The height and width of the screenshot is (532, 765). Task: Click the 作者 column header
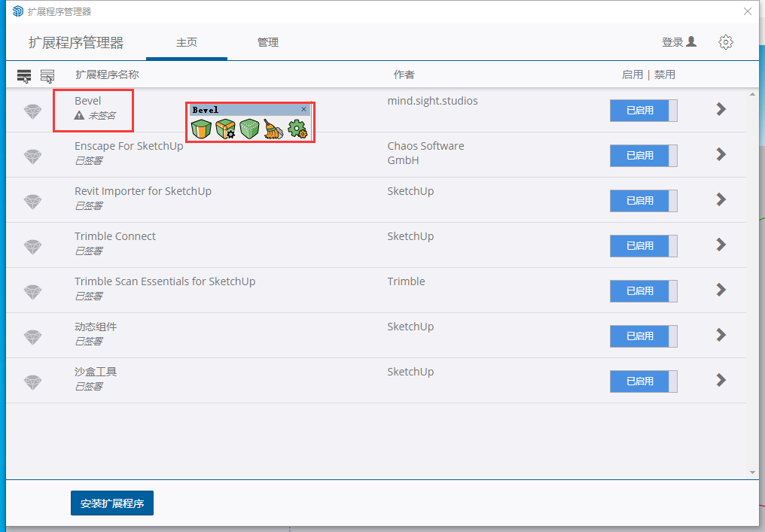[404, 74]
